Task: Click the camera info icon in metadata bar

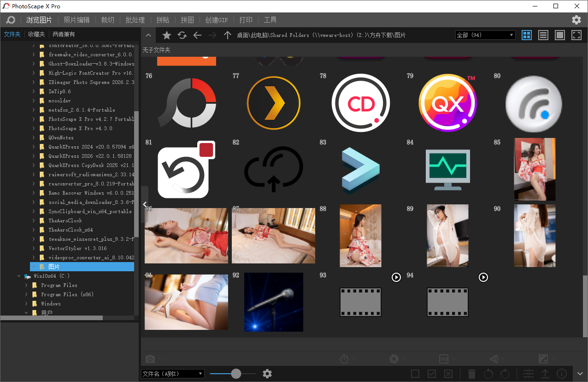Action: (150, 359)
